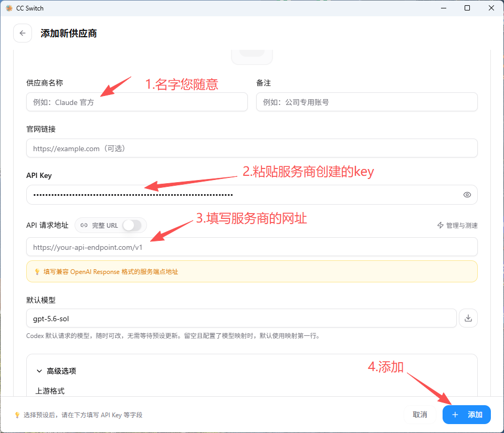Click the CC Switch app icon in title bar
Screen dimensions: 504x433
pos(9,8)
